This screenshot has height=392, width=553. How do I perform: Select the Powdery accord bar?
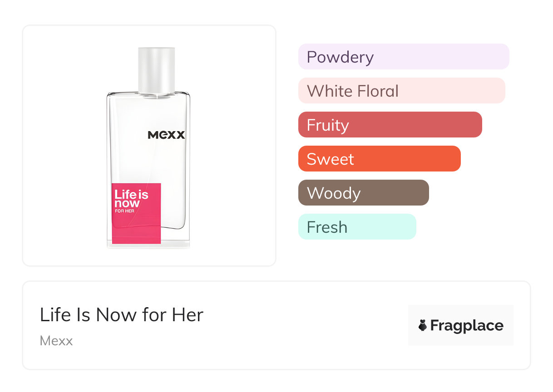pos(403,57)
